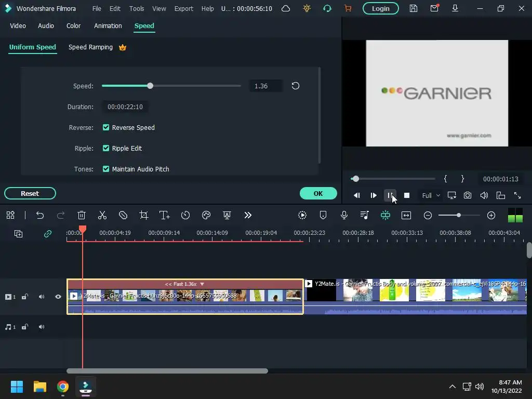Record voiceover with microphone icon
The height and width of the screenshot is (399, 532).
pos(344,215)
